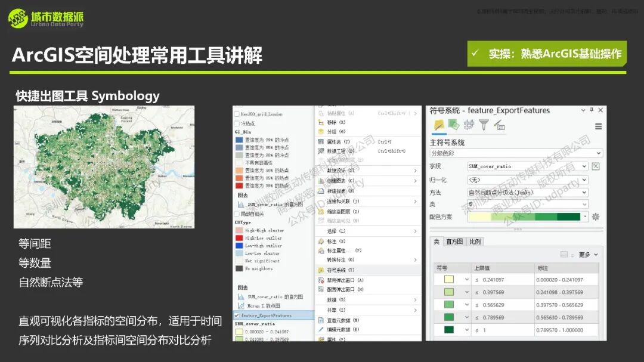Open the 归一化 dropdown showing <无>
644x362 pixels.
pyautogui.click(x=527, y=180)
